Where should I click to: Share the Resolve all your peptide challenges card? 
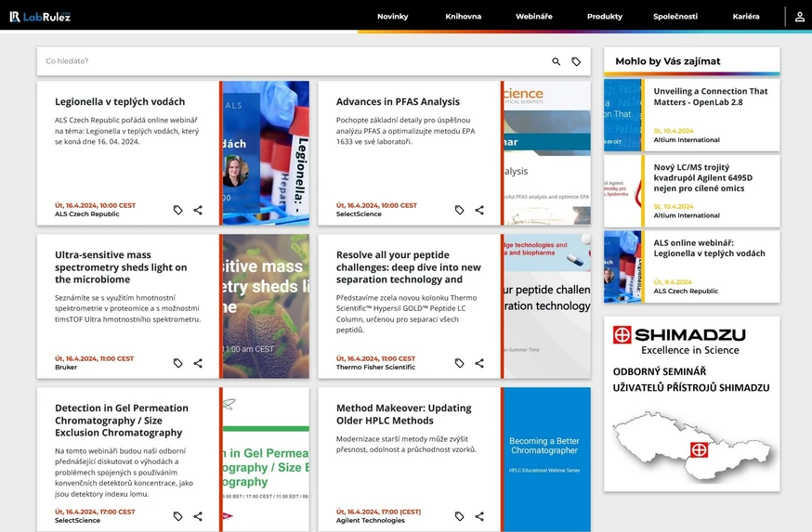(479, 363)
